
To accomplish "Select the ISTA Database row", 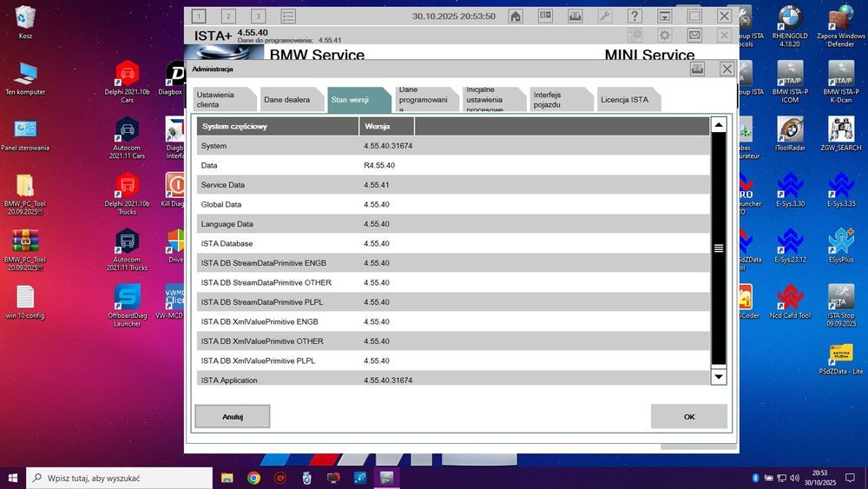I will (453, 244).
